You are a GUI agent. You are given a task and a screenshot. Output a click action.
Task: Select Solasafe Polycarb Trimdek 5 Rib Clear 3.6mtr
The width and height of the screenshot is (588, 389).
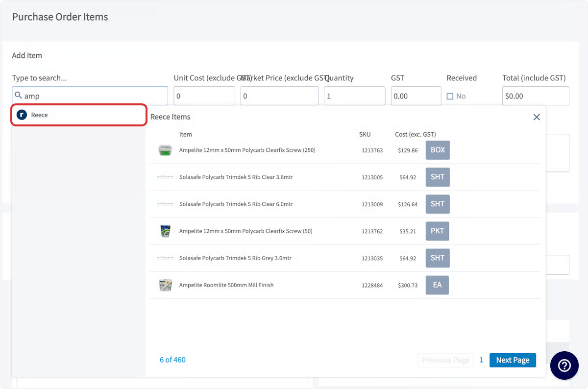coord(236,177)
